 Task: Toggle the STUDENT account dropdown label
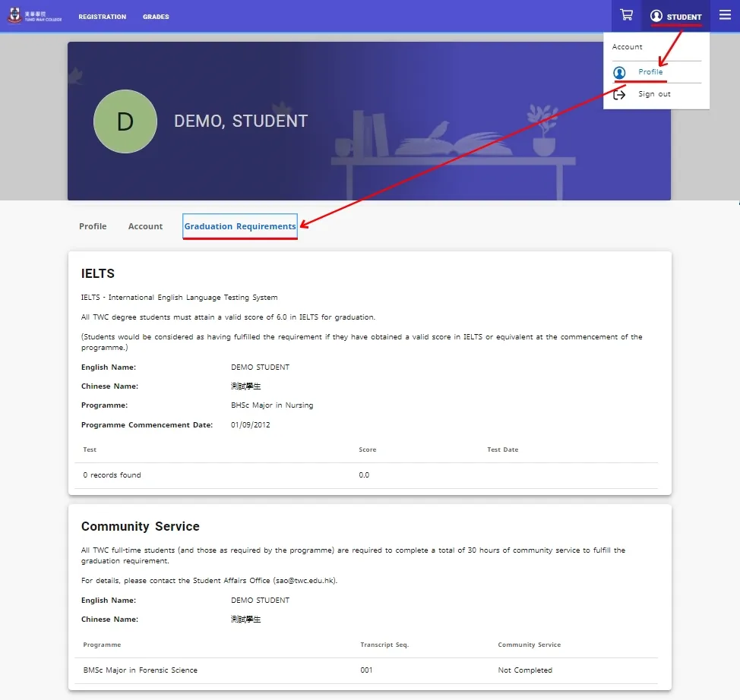684,17
